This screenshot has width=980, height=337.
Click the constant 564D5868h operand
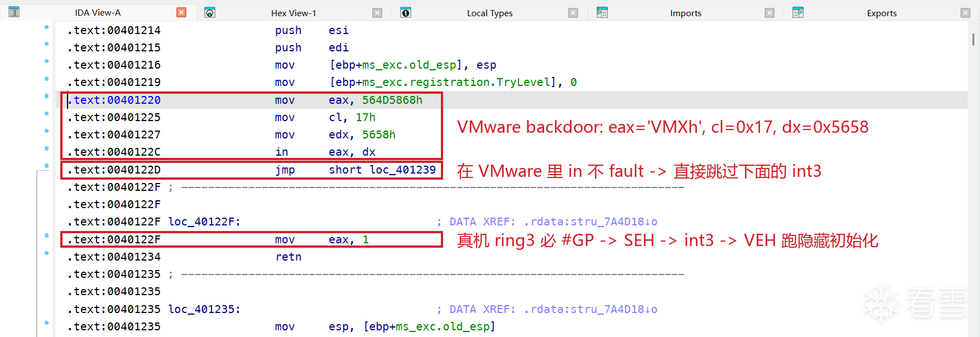[x=392, y=100]
